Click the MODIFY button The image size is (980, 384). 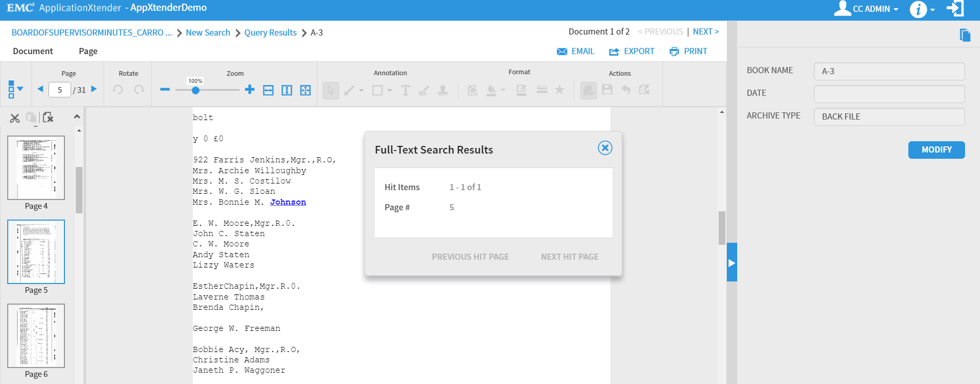pos(936,149)
